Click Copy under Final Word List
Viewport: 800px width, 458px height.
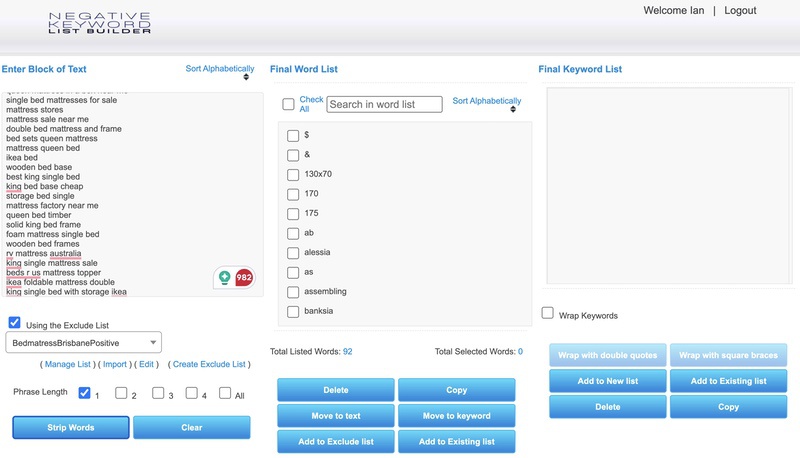click(x=457, y=390)
